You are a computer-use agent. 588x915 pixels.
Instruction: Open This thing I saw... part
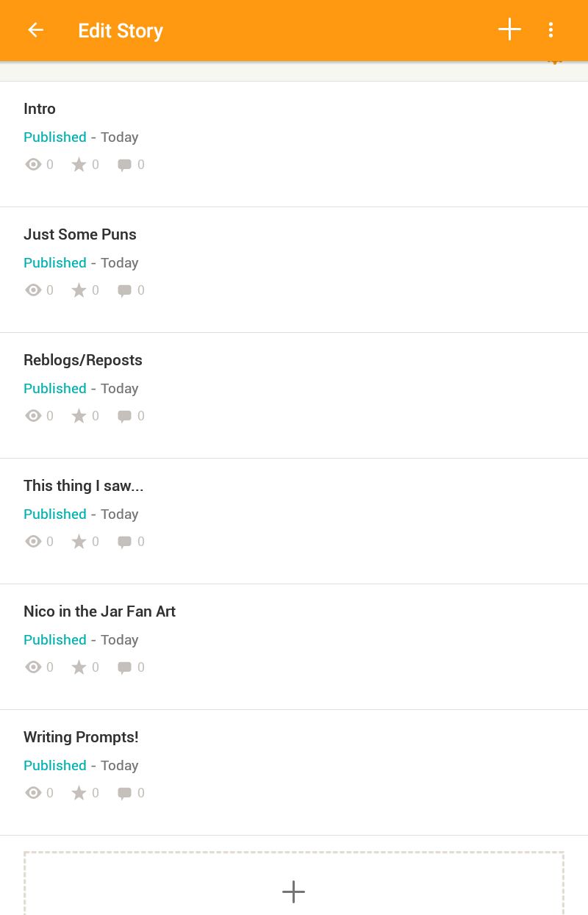click(294, 521)
